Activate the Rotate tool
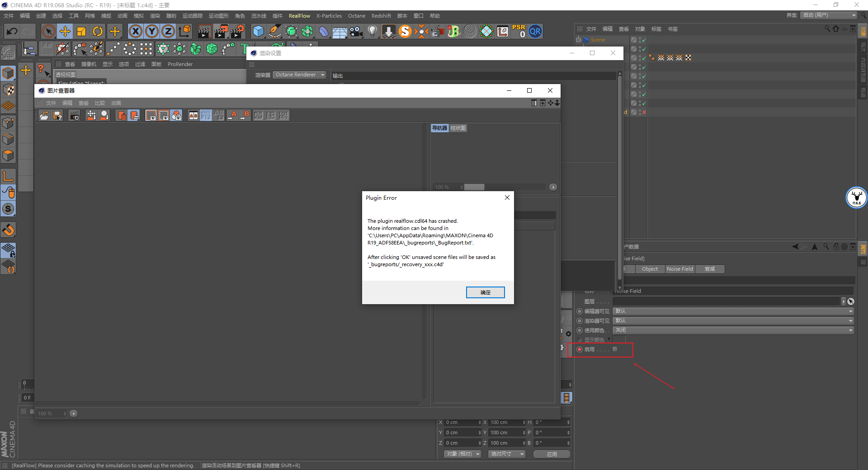 98,31
